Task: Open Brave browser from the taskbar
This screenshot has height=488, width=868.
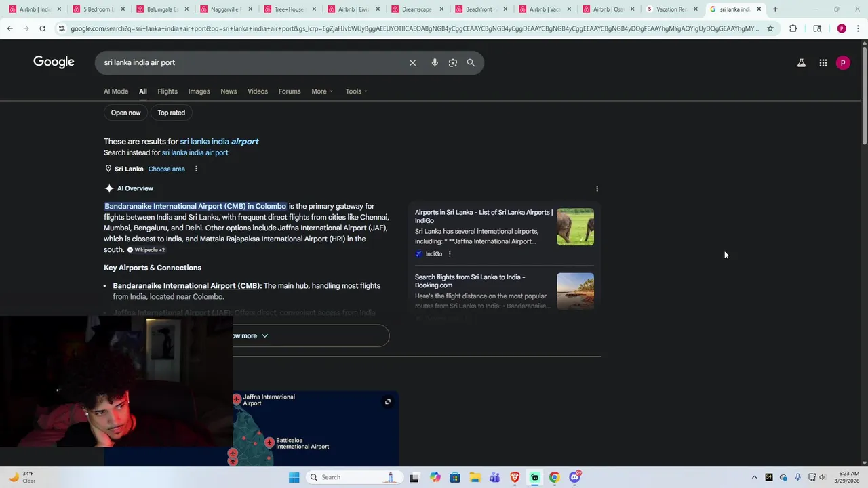Action: tap(515, 477)
